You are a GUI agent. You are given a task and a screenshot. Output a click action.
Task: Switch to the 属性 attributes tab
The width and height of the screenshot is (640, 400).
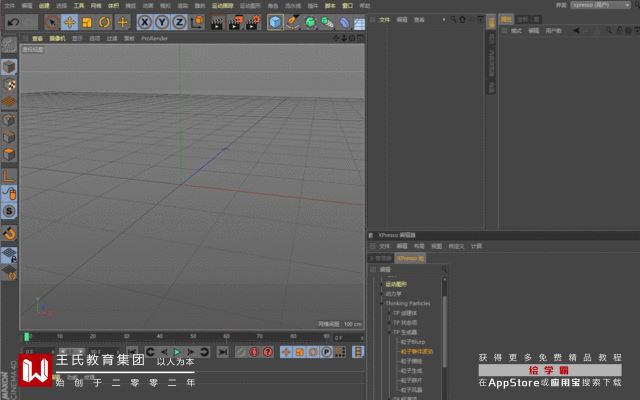tap(506, 19)
